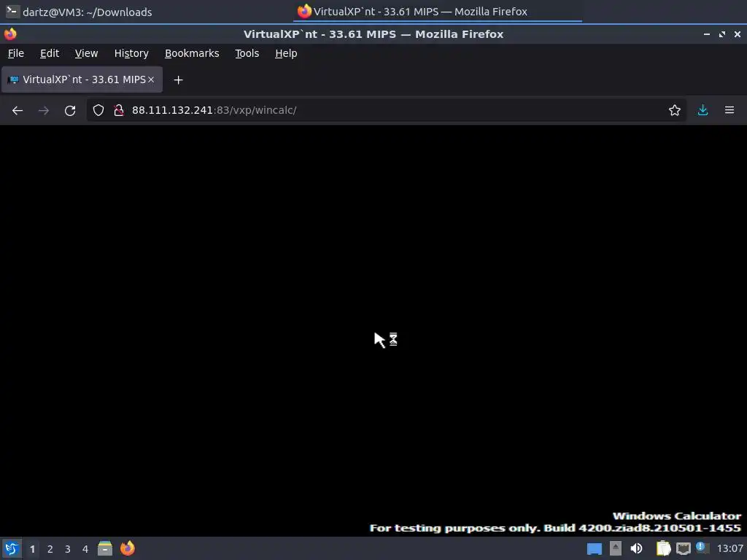
Task: Launch the file manager from the panel
Action: (x=105, y=548)
